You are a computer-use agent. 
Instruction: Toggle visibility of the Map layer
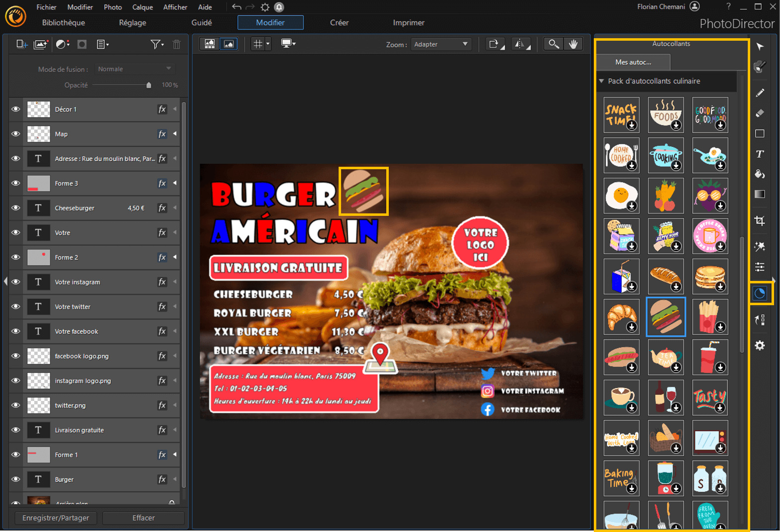click(15, 134)
